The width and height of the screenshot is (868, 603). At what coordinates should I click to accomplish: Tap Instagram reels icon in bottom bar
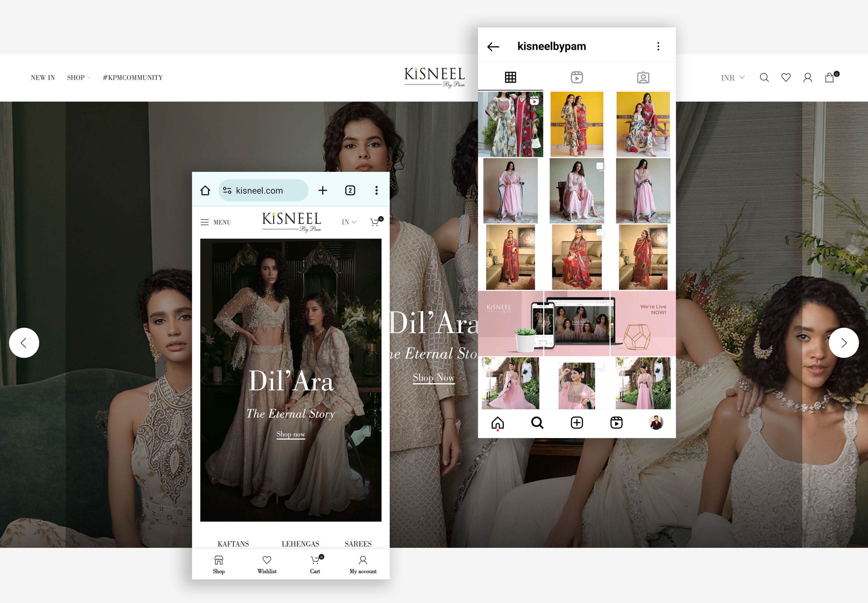tap(616, 422)
